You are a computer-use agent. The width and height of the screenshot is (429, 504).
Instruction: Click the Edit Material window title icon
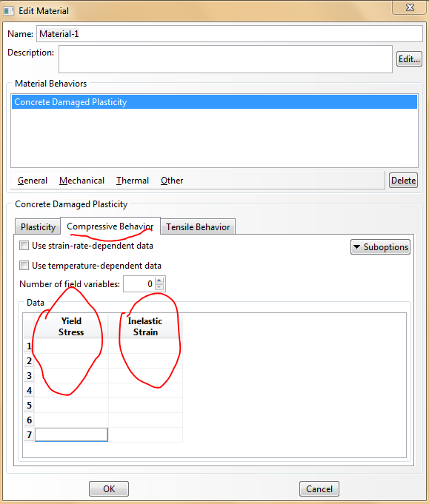pyautogui.click(x=8, y=11)
